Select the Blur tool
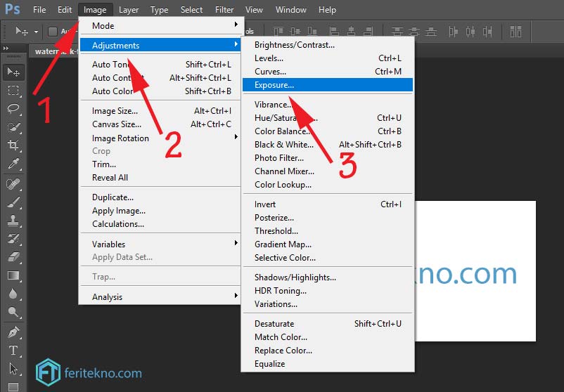564x392 pixels. 13,294
